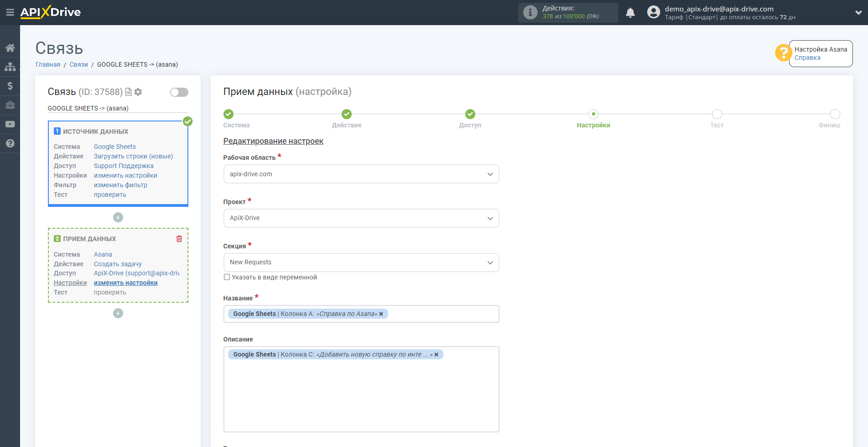Viewport: 868px width, 447px height.
Task: Go to the Доступ step
Action: pos(470,114)
